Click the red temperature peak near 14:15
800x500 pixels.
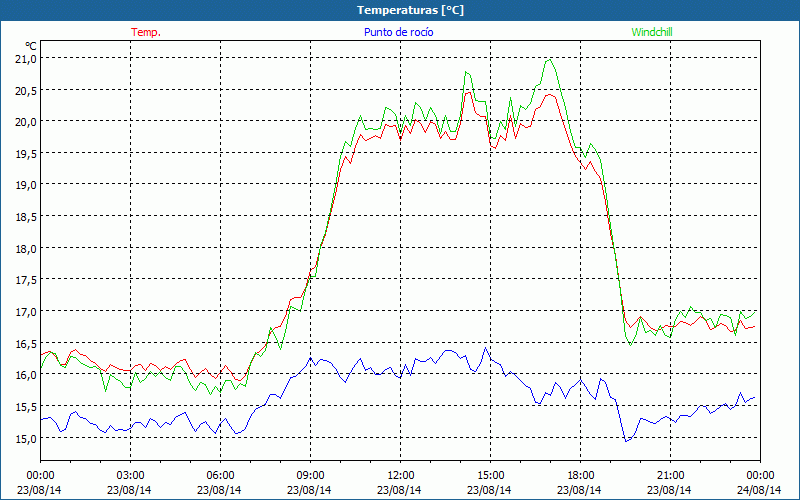pyautogui.click(x=468, y=92)
